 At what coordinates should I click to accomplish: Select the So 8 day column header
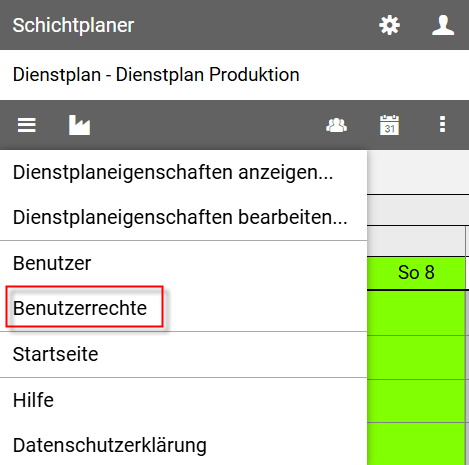(x=416, y=273)
